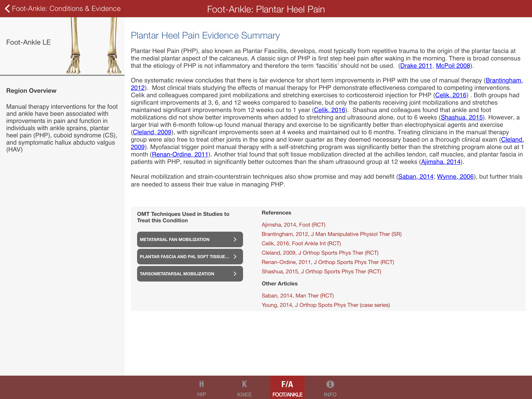Expand Metatarsal Fan Mobilization technique
Viewport: 532px width, 399px height.
point(190,239)
